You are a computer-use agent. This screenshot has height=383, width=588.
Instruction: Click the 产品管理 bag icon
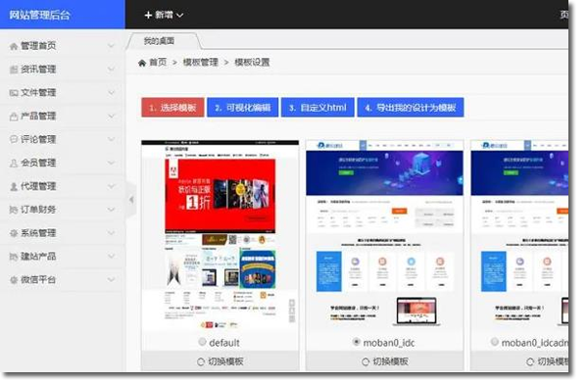point(14,117)
